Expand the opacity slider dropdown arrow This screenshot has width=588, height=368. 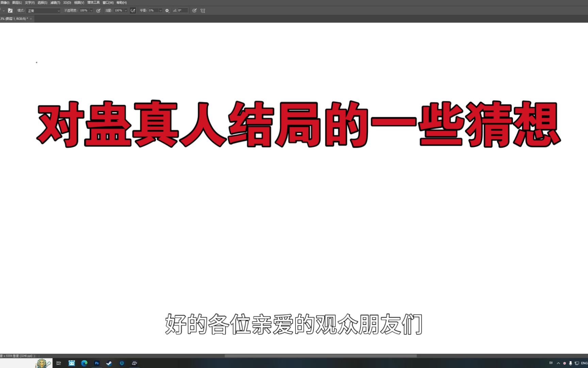click(x=91, y=11)
